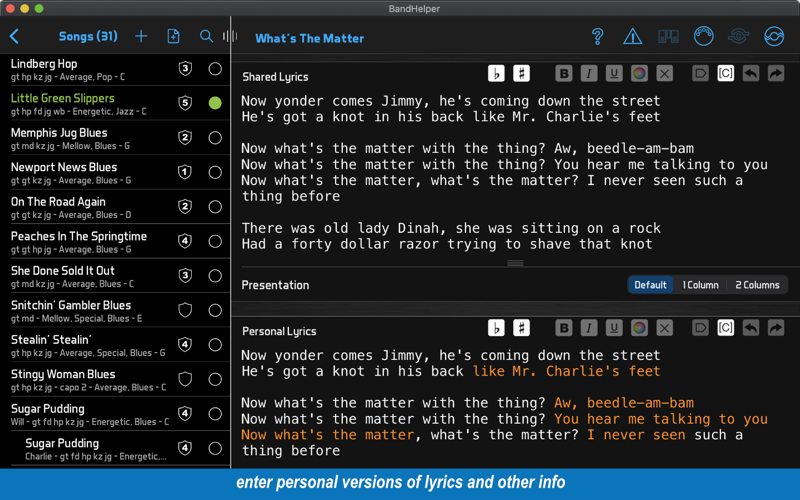Insert chord brackets in Personal Lyrics
The image size is (800, 500).
pos(726,328)
